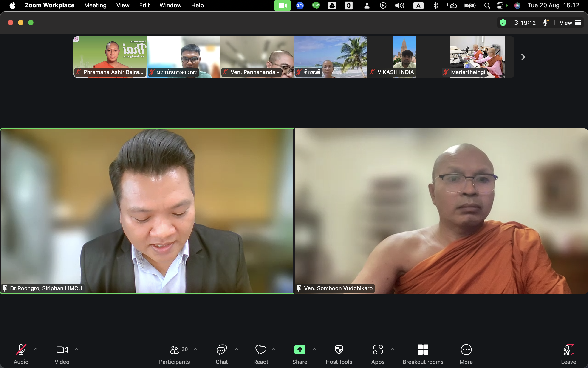Open Host tools security menu
The image size is (588, 368).
(339, 354)
